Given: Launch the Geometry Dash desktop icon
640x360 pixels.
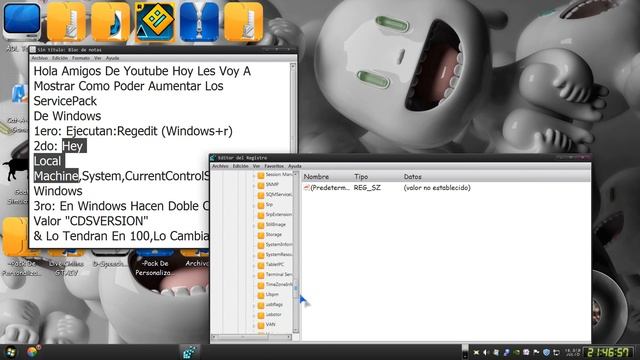Looking at the screenshot, I should point(155,22).
